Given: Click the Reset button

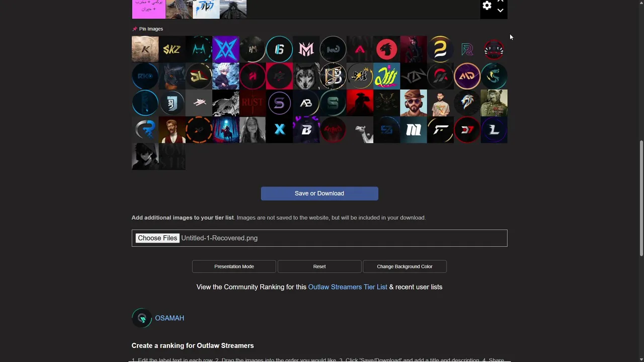Looking at the screenshot, I should [319, 266].
